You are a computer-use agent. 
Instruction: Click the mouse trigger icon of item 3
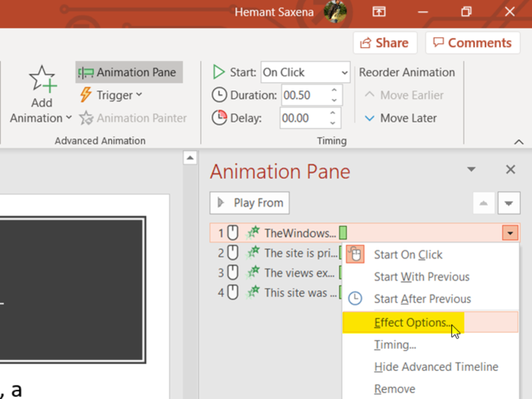233,273
